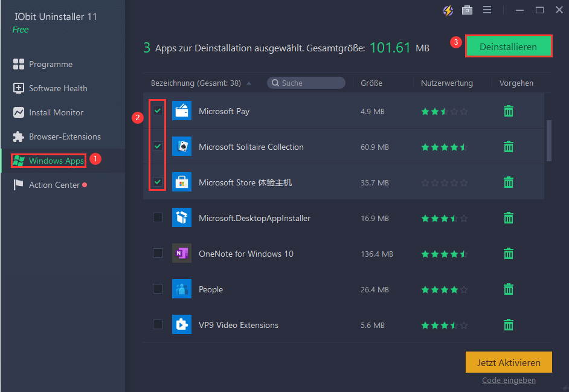
Task: Click the Code eingeben link
Action: 509,380
